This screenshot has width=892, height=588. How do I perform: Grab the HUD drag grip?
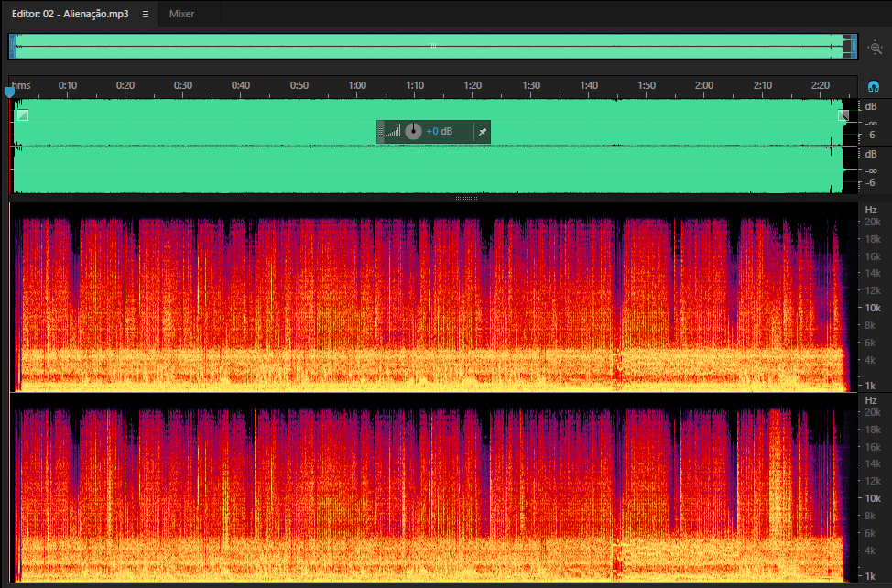(x=381, y=132)
